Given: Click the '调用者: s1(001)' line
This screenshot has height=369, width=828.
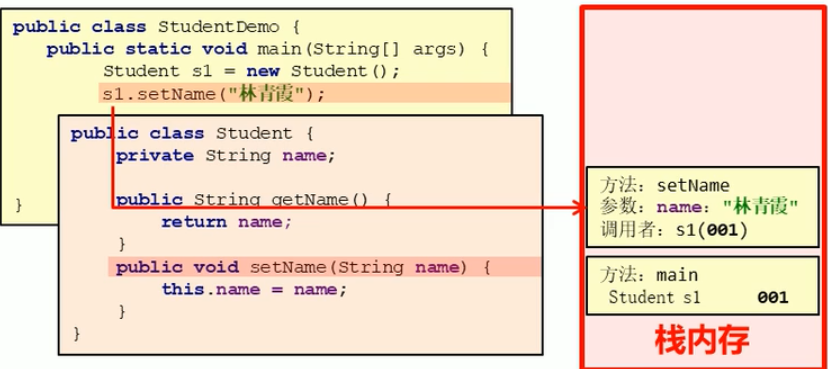Looking at the screenshot, I should 674,230.
